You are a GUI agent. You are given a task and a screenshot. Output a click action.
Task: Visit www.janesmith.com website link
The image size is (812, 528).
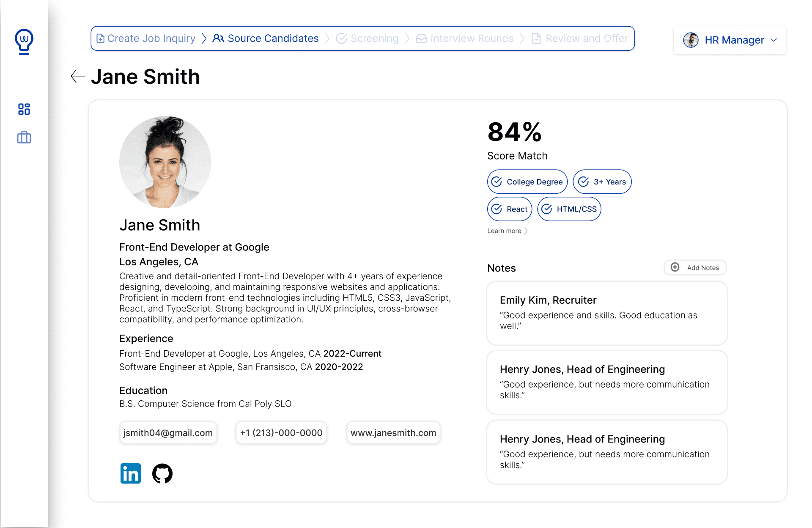(393, 432)
